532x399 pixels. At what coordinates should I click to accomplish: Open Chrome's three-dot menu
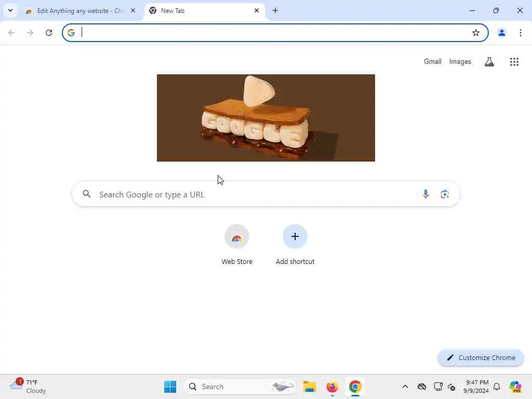coord(520,33)
